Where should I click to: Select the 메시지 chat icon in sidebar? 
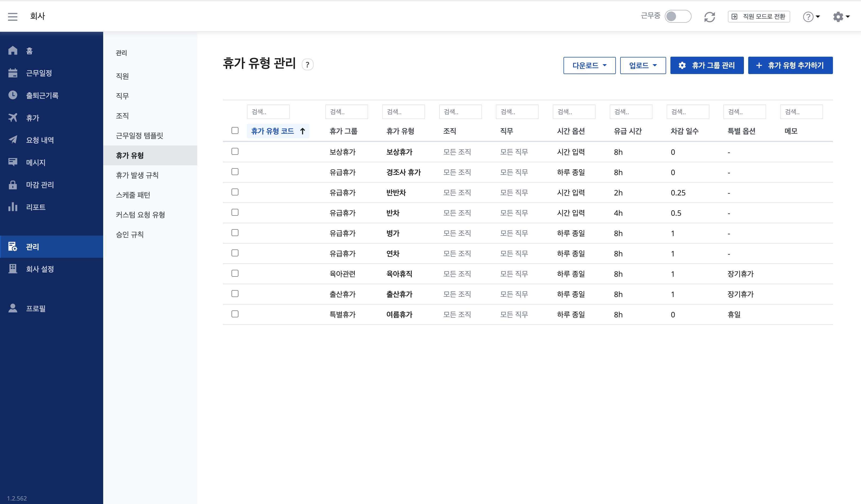13,162
